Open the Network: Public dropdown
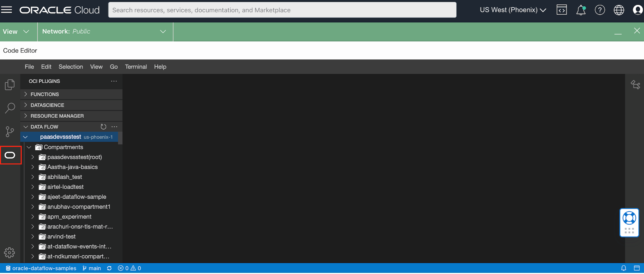644x274 pixels. (x=105, y=32)
